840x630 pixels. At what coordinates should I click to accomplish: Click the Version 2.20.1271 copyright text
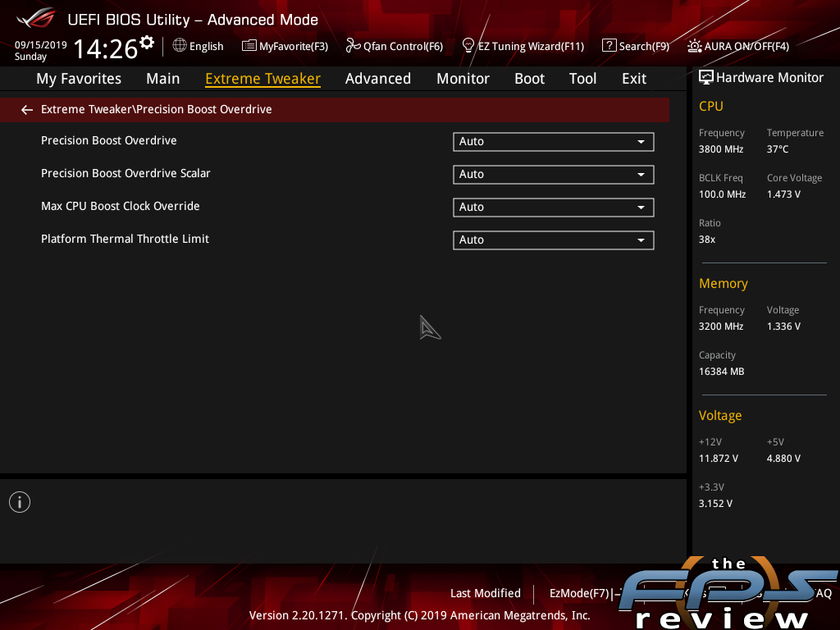[419, 615]
